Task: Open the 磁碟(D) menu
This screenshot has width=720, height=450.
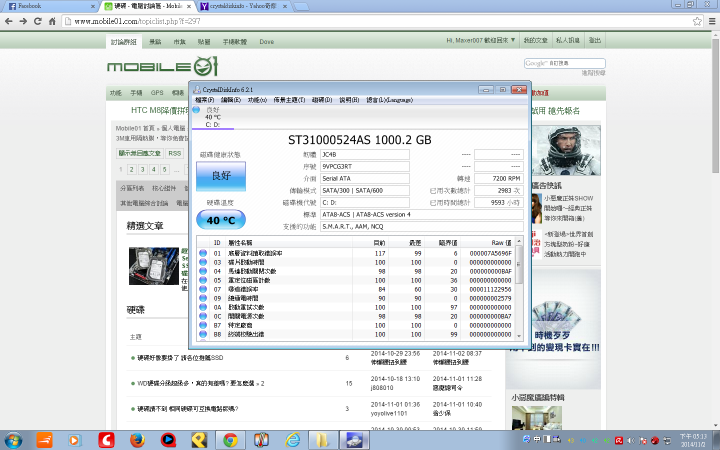Action: point(322,100)
